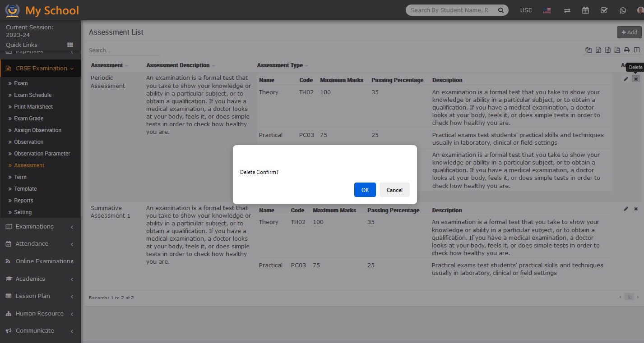The width and height of the screenshot is (644, 343).
Task: Click the student search field
Action: click(450, 10)
